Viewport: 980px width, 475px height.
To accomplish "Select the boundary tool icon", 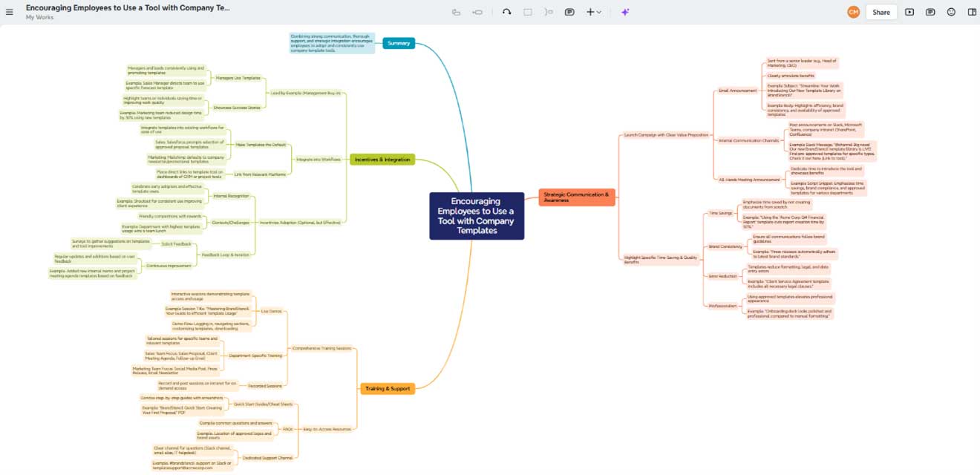I will 528,12.
